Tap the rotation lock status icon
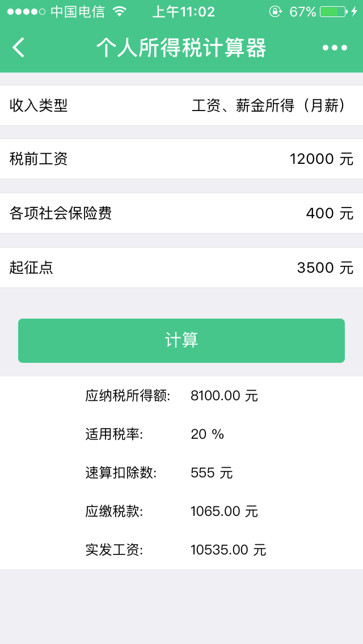Viewport: 363px width, 644px height. tap(276, 11)
